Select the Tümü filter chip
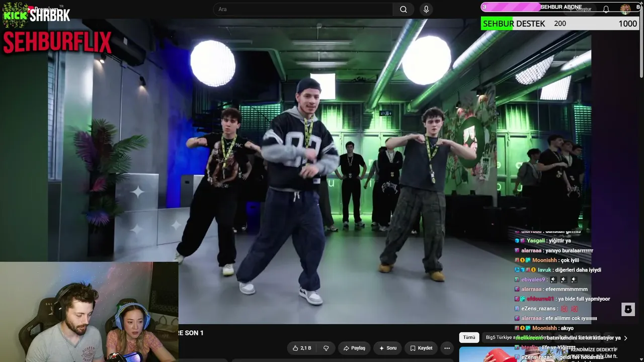Image resolution: width=644 pixels, height=362 pixels. click(469, 337)
